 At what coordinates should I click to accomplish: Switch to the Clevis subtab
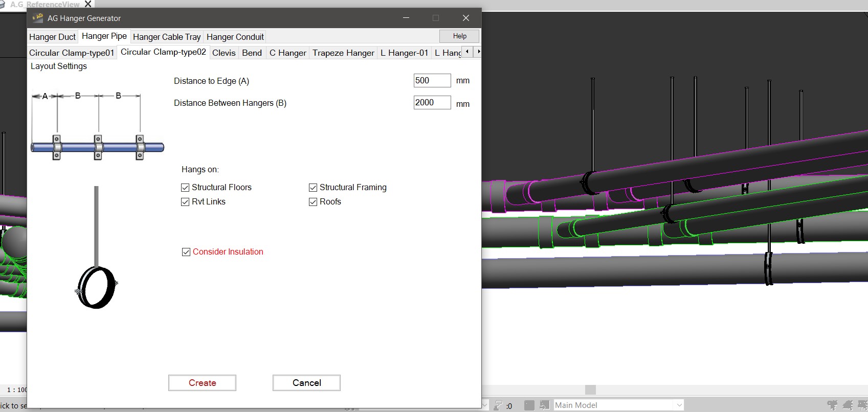coord(224,53)
